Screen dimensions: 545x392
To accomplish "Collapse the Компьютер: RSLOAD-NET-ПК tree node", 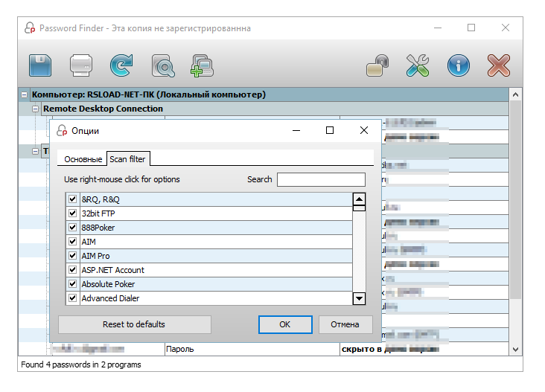I will click(x=24, y=94).
